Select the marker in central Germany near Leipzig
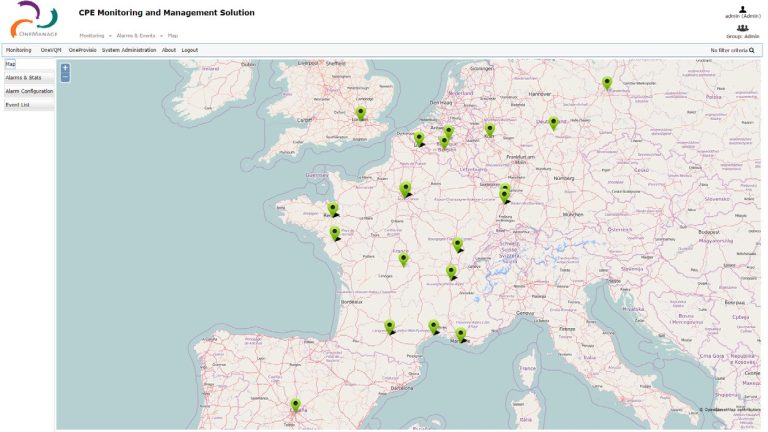This screenshot has width=768, height=432. [553, 123]
